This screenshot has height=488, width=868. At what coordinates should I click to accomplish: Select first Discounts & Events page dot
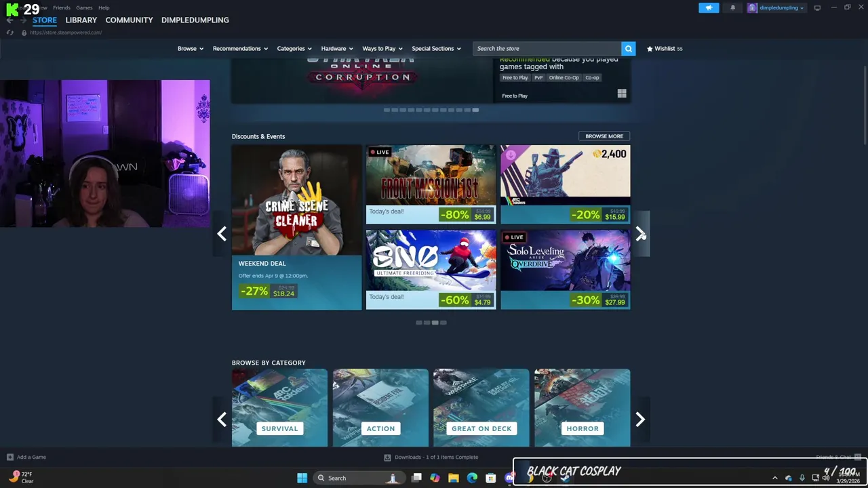tap(418, 323)
